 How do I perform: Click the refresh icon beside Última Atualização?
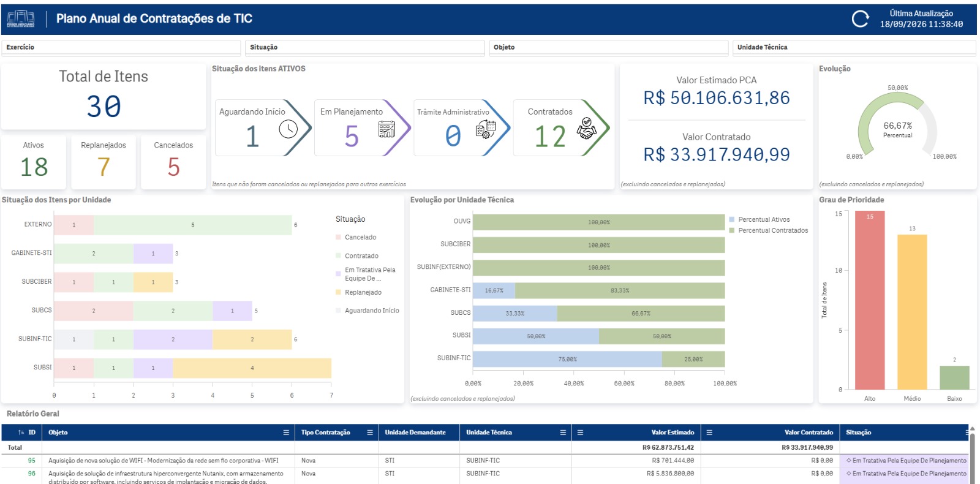coord(860,19)
